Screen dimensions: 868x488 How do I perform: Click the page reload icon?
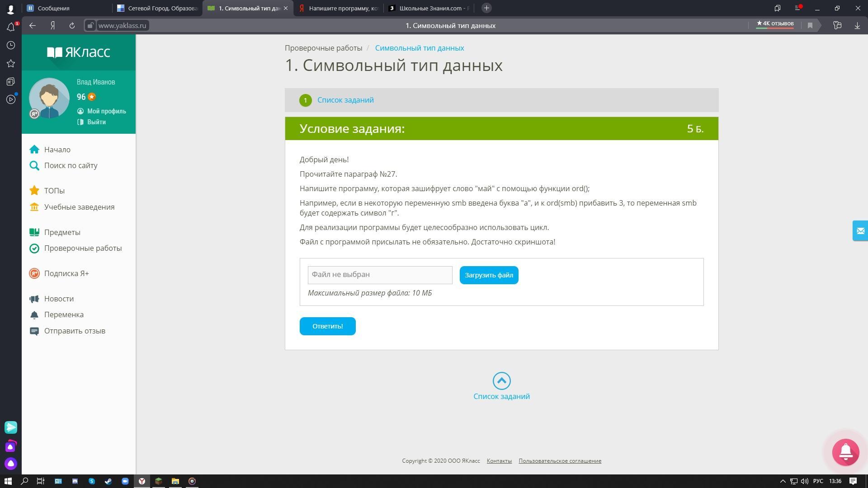(72, 26)
